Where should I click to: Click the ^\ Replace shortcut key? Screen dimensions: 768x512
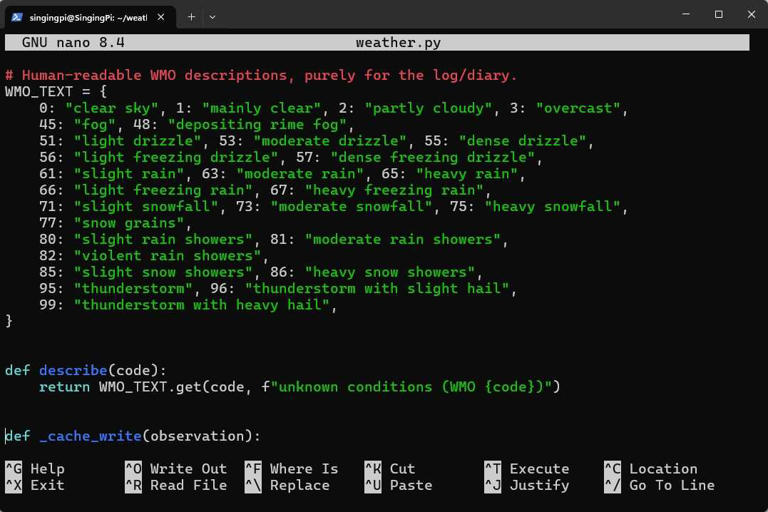[x=253, y=486]
